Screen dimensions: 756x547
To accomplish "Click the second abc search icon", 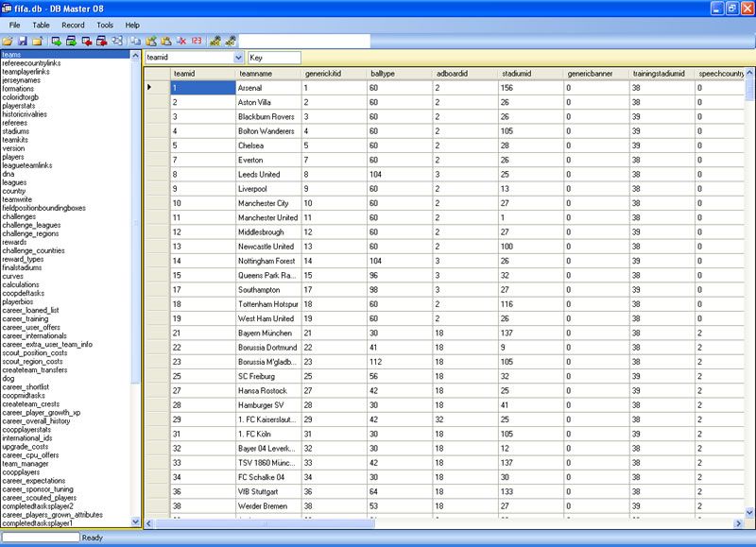I will [231, 42].
